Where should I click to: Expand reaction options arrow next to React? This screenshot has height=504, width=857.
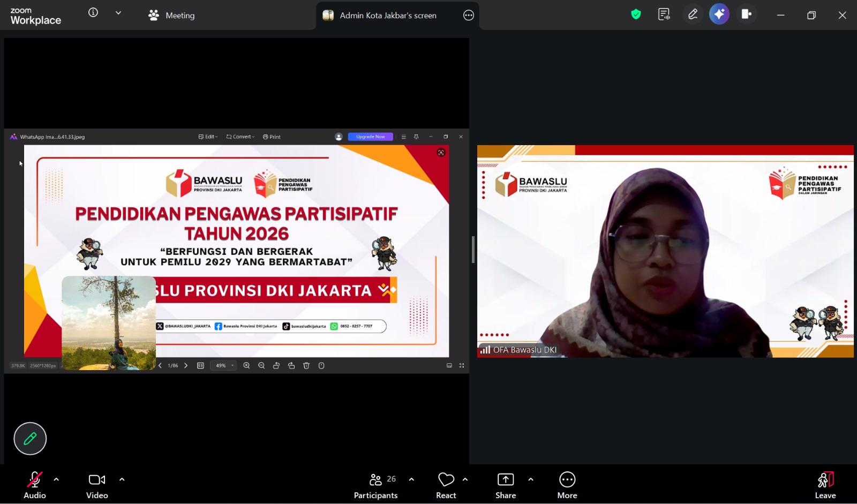pyautogui.click(x=465, y=479)
